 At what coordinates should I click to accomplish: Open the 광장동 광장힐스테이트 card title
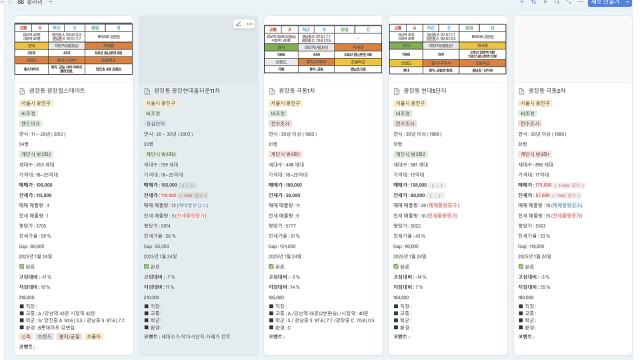pyautogui.click(x=57, y=91)
